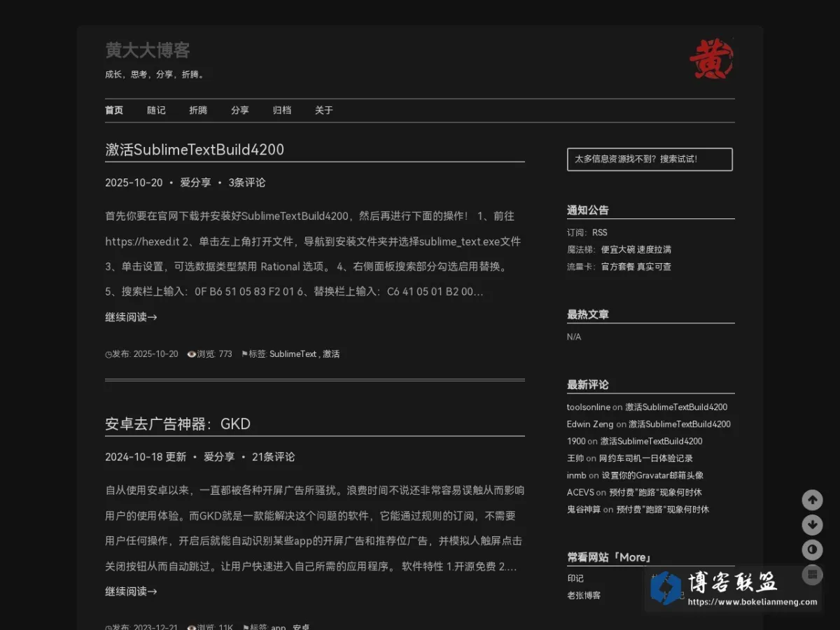This screenshot has width=840, height=630.
Task: Open the RSS subscription link
Action: coord(600,232)
